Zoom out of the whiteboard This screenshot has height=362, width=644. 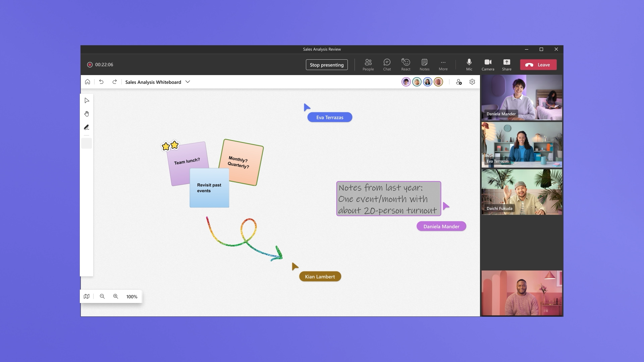click(x=102, y=296)
